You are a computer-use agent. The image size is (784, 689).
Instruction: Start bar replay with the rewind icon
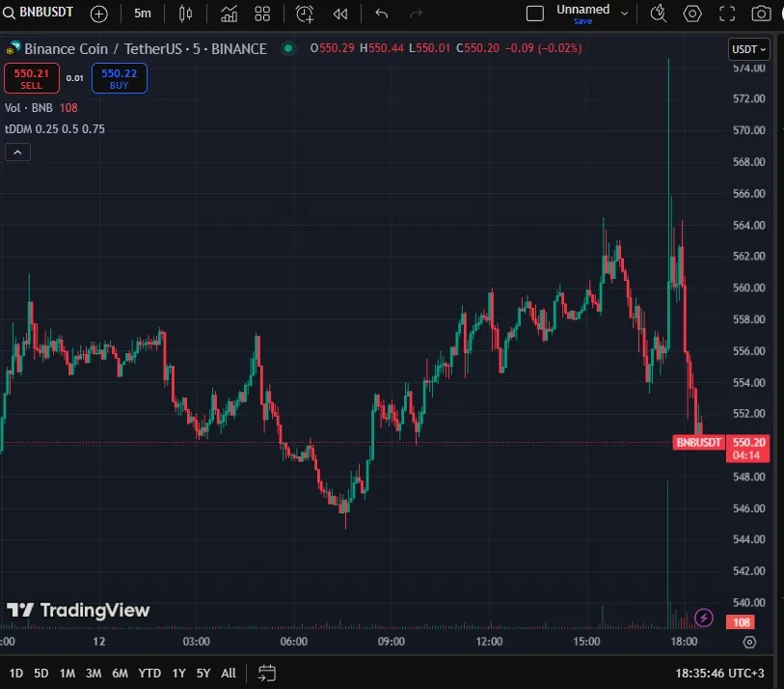[x=340, y=14]
